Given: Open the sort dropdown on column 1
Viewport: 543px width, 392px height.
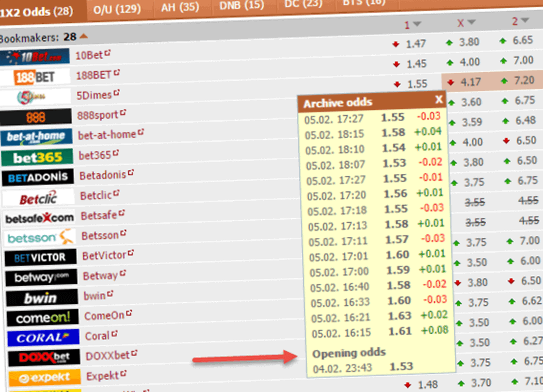Looking at the screenshot, I should (x=418, y=24).
